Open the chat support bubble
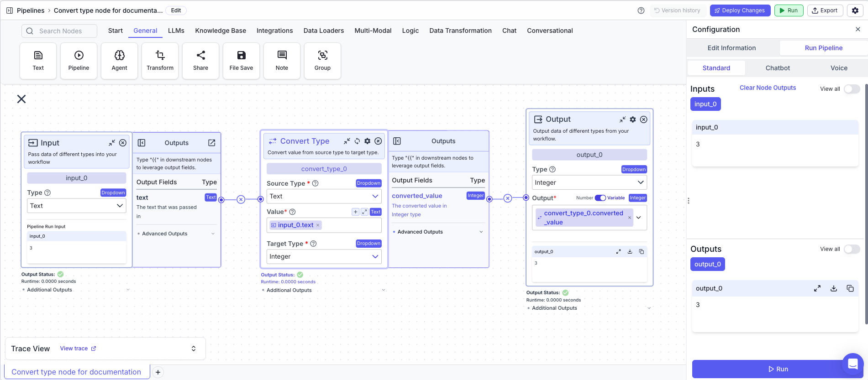The width and height of the screenshot is (868, 380). [x=852, y=364]
